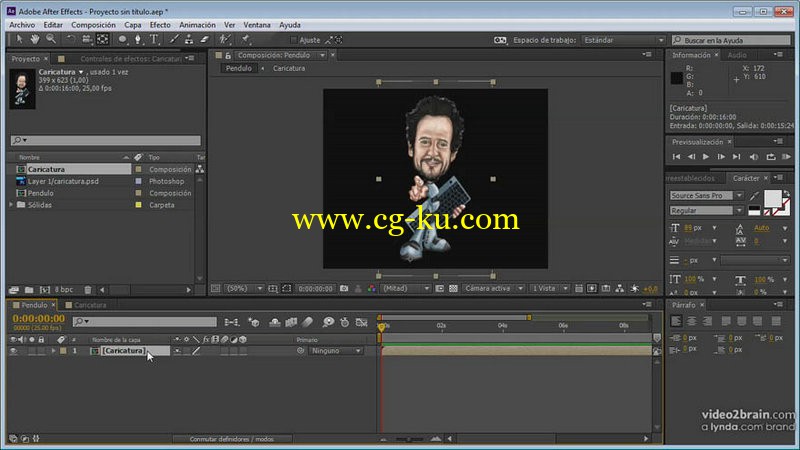Click Conmutar definidores / modos button
Screen dimensions: 800x450
pyautogui.click(x=232, y=439)
